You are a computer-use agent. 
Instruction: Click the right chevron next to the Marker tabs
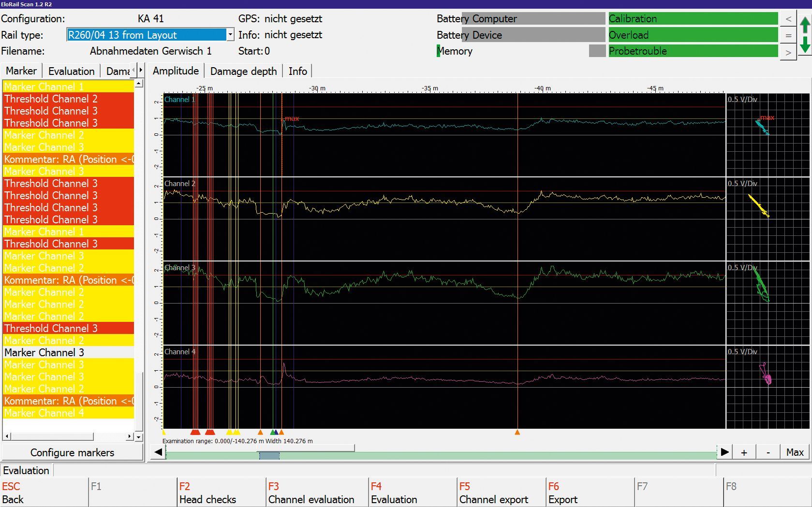[x=140, y=70]
